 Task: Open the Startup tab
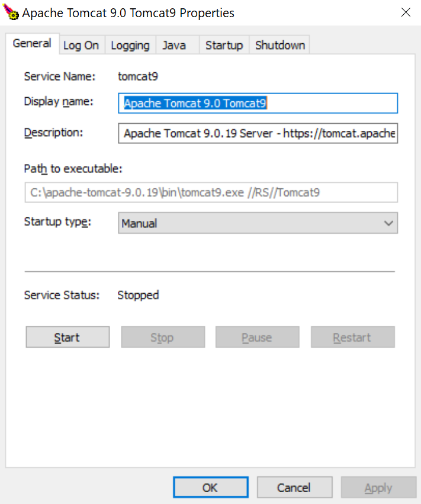[x=224, y=46]
